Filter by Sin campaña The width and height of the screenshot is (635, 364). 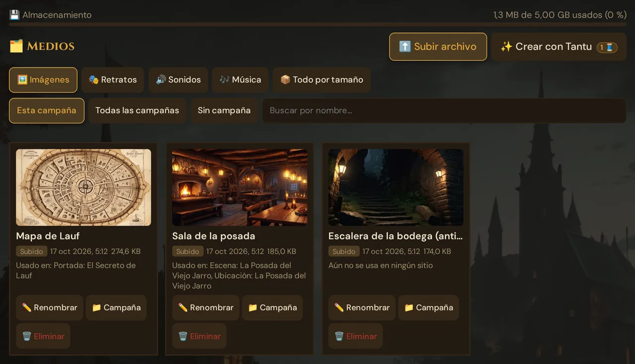[224, 111]
